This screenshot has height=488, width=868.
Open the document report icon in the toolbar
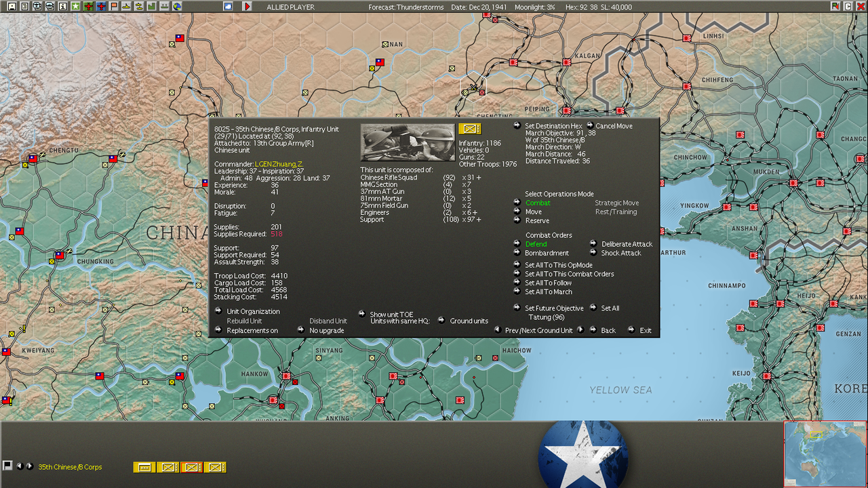pos(24,6)
